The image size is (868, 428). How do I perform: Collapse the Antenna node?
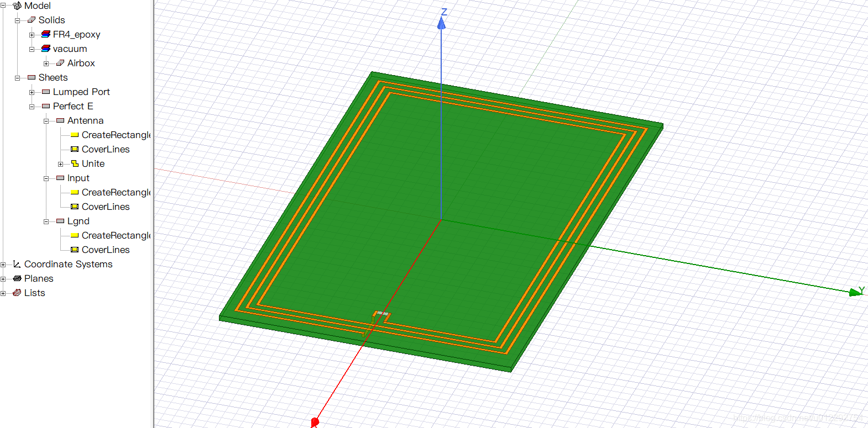click(x=46, y=121)
